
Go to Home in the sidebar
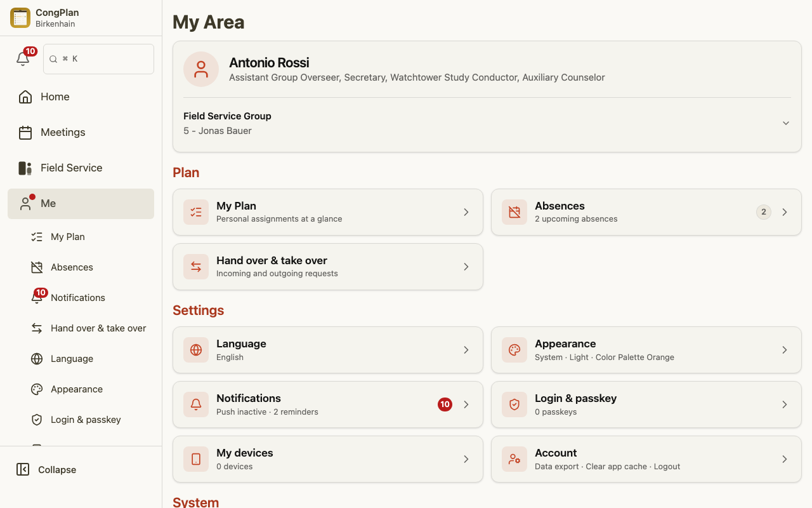point(81,97)
